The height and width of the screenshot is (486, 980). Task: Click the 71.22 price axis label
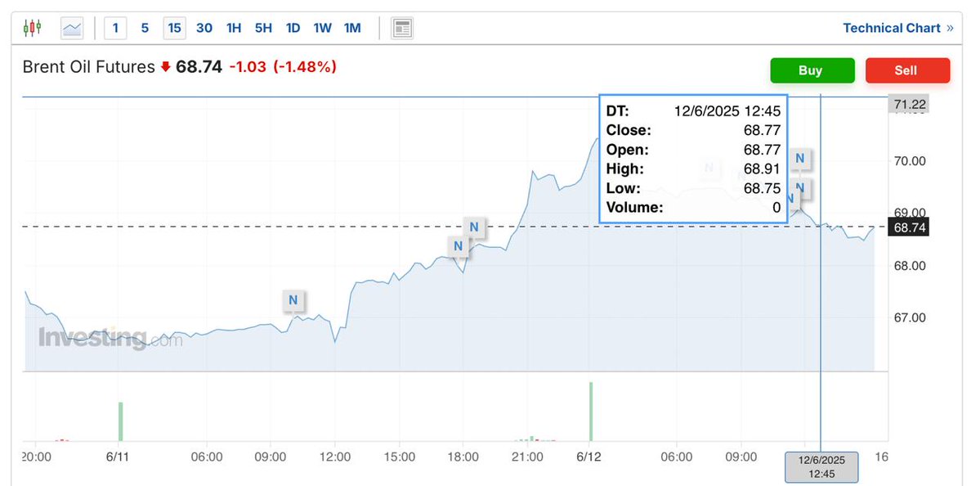909,103
